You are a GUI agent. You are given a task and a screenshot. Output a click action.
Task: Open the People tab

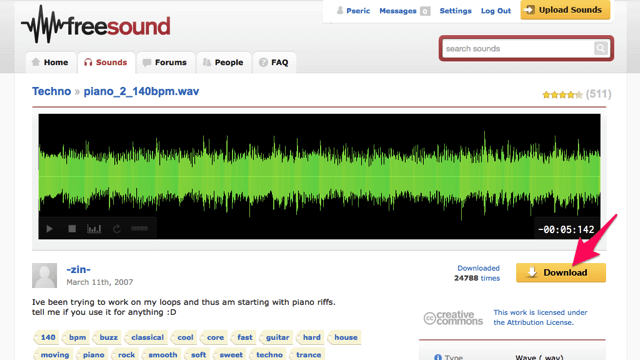tap(223, 62)
